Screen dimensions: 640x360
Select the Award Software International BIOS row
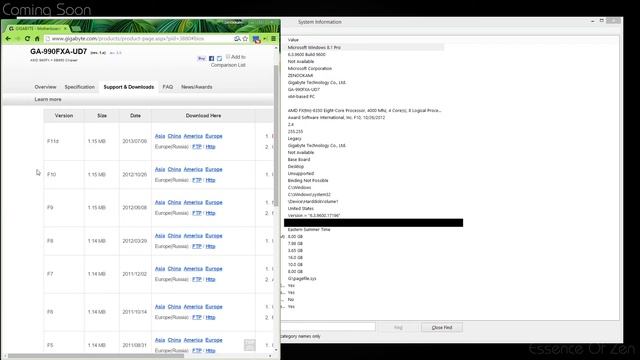coord(336,118)
